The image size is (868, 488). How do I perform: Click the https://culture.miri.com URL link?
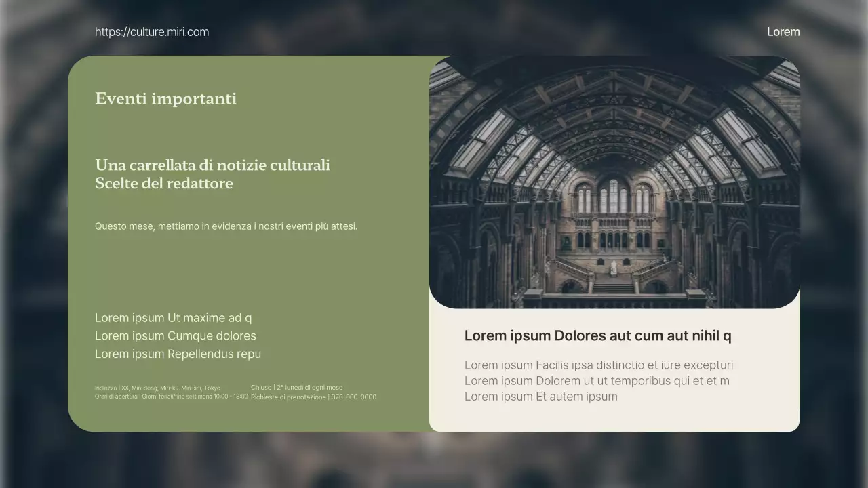click(x=152, y=32)
